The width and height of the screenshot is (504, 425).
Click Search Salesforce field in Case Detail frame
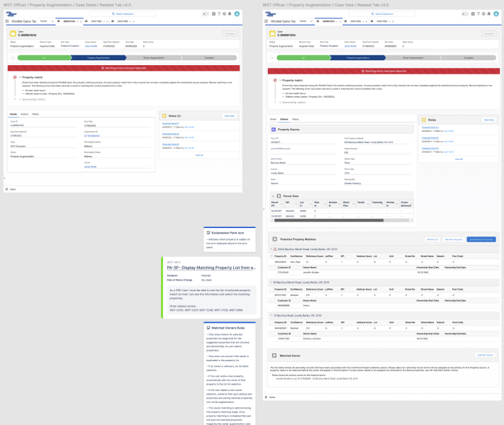(x=123, y=14)
